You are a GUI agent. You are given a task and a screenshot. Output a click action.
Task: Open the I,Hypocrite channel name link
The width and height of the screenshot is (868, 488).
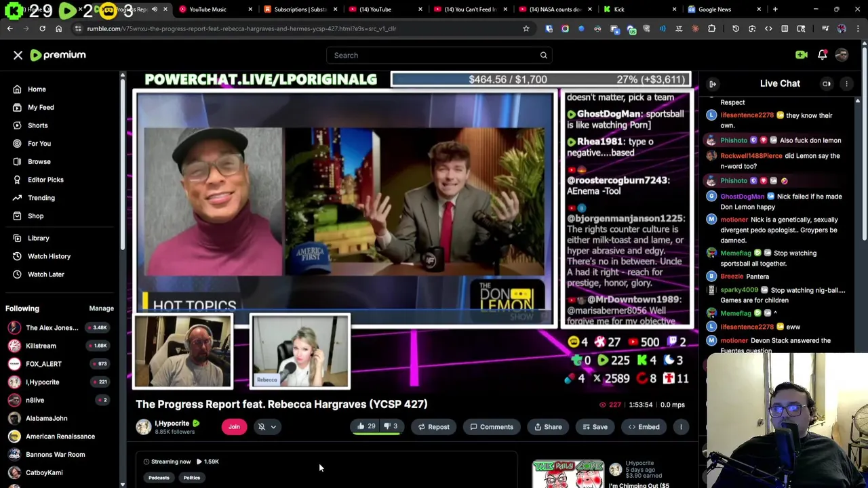[x=172, y=423]
